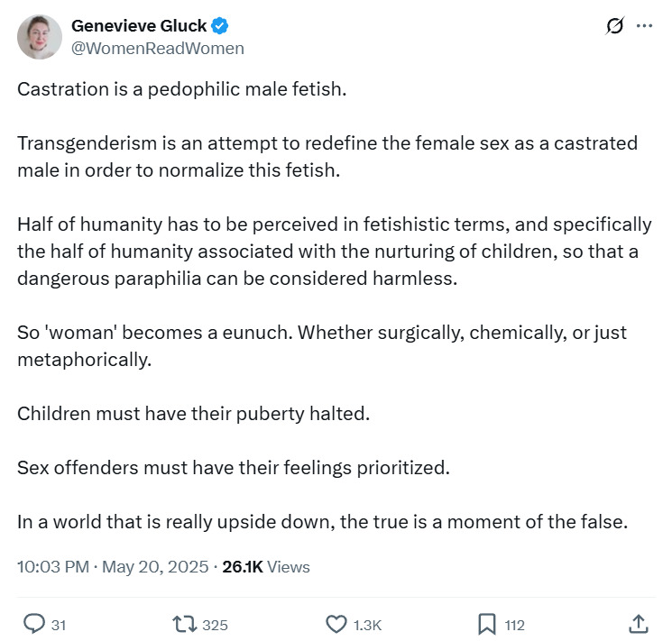Open the share upload arrow icon
Screen dimensions: 672x641
click(638, 624)
